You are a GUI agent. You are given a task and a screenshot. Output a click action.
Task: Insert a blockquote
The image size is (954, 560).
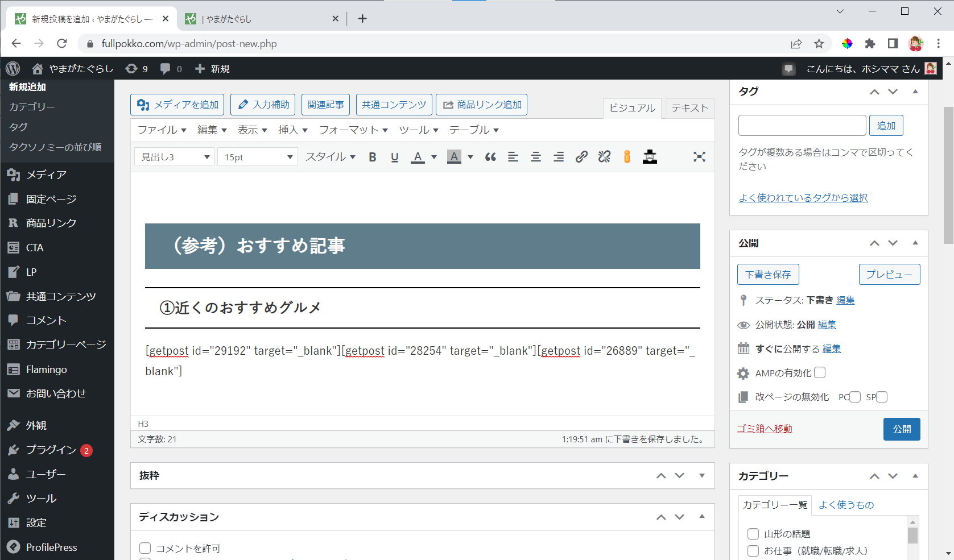[x=490, y=157]
